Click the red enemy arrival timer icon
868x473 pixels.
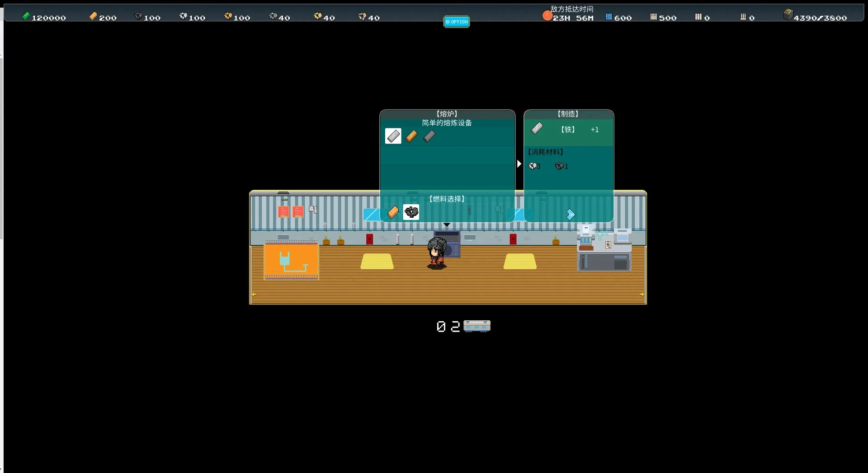point(547,16)
